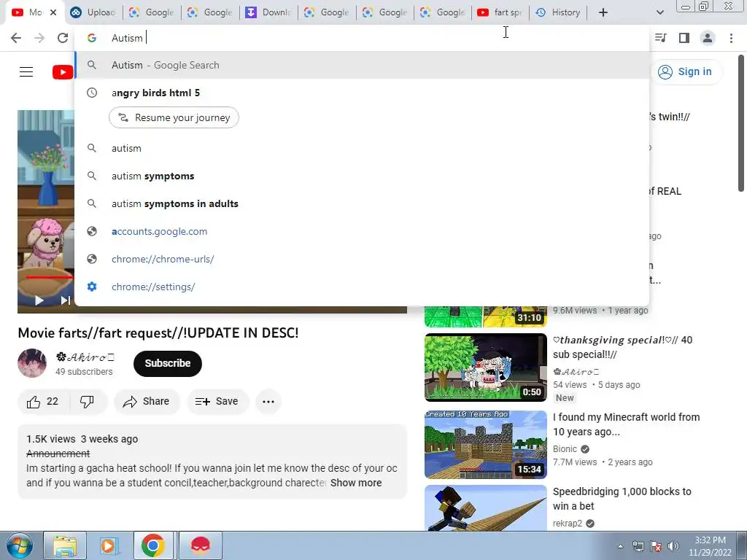Toggle the Chrome side panel icon
This screenshot has height=560, width=747.
(684, 38)
